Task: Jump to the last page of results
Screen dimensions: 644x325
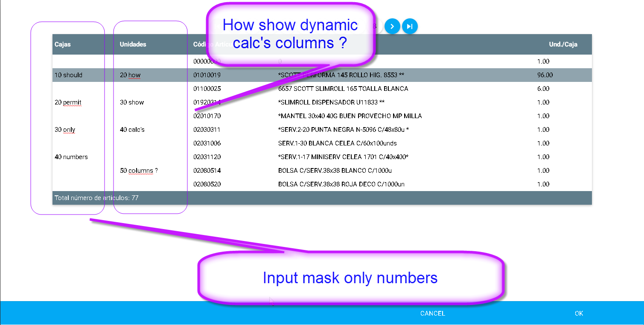Action: tap(410, 26)
